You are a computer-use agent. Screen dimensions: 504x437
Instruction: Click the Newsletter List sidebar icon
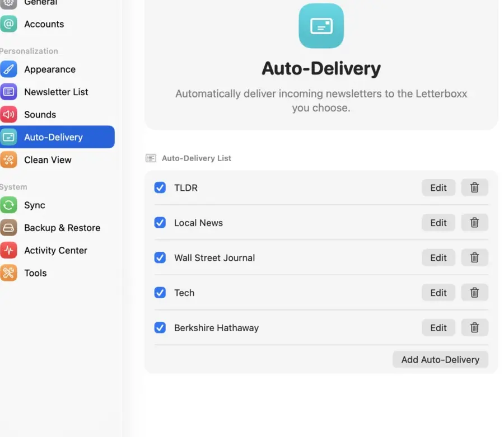[x=8, y=92]
